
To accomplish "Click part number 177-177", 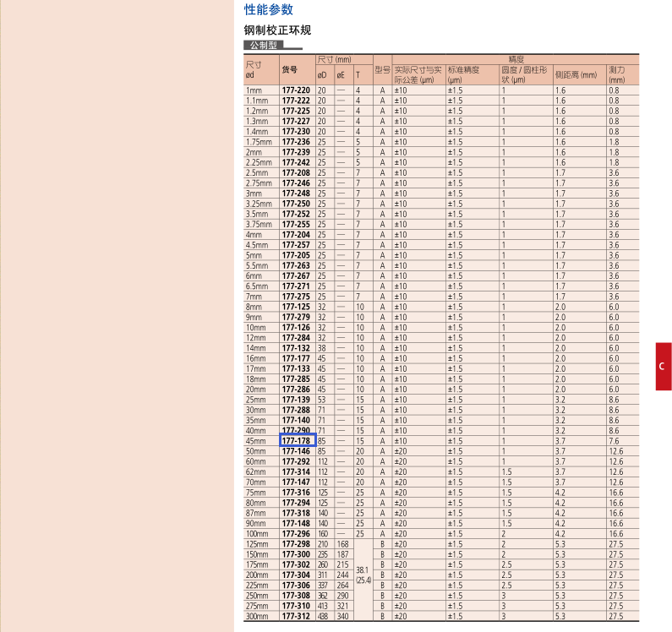I will [x=296, y=358].
